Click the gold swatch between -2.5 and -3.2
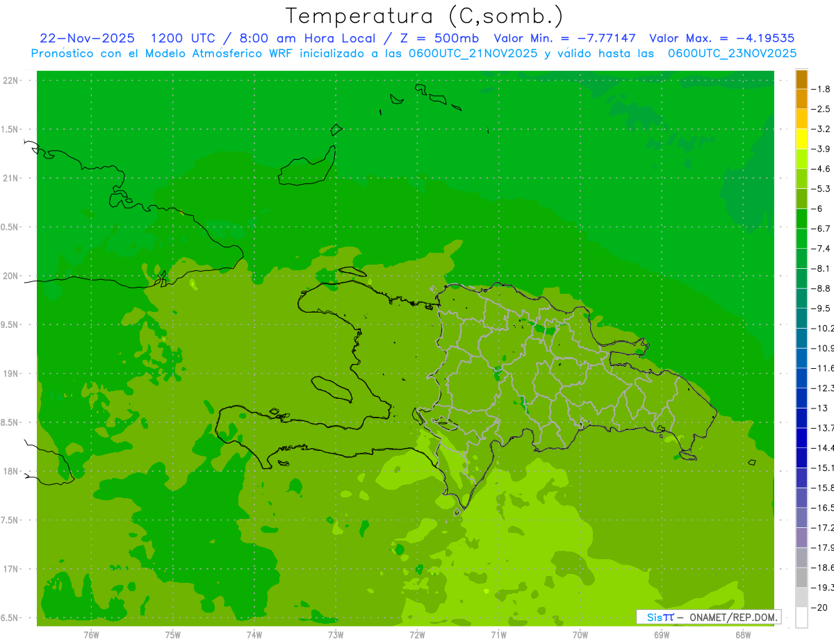834x644 pixels. tap(801, 119)
